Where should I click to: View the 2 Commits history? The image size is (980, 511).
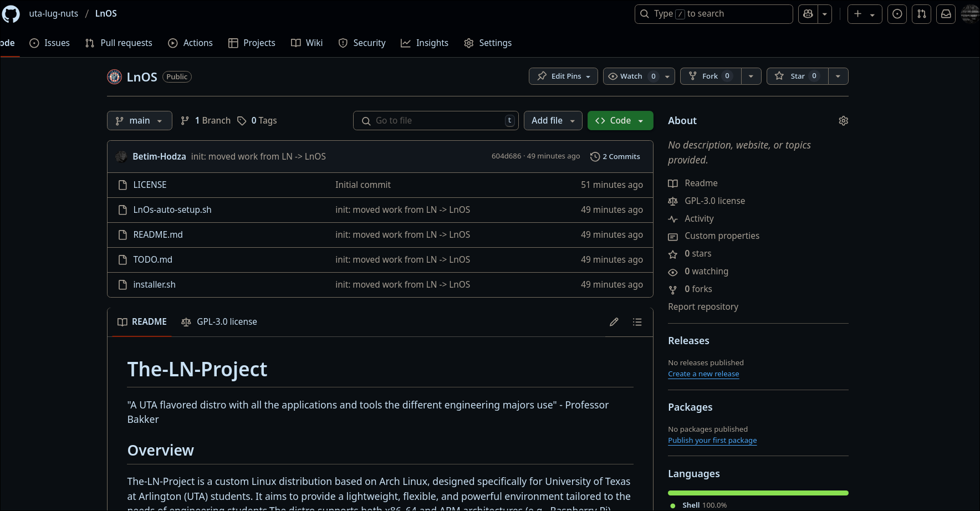[615, 156]
